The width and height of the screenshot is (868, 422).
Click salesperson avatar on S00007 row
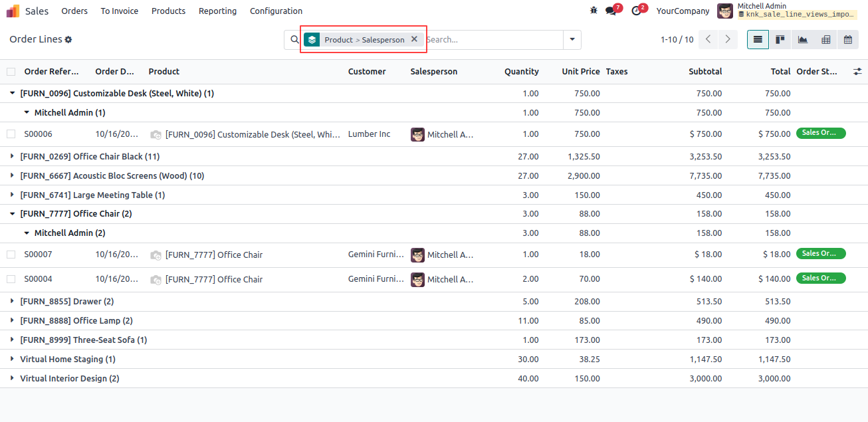click(417, 255)
